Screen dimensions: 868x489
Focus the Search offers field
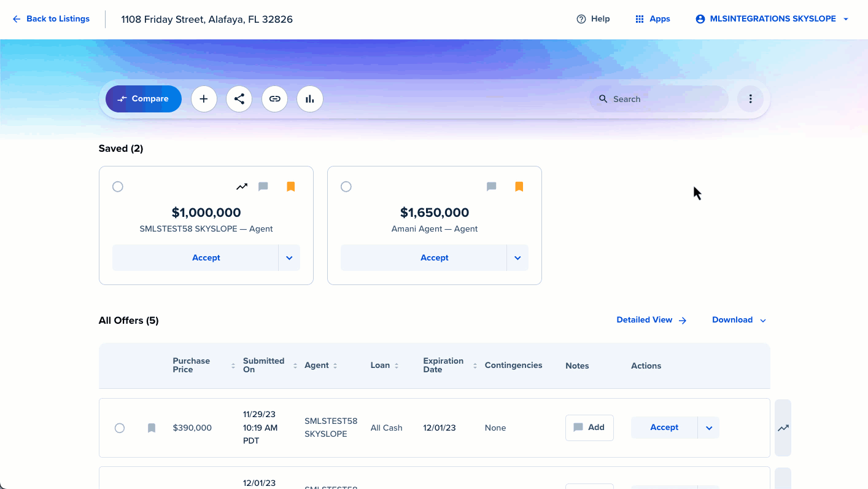[659, 99]
